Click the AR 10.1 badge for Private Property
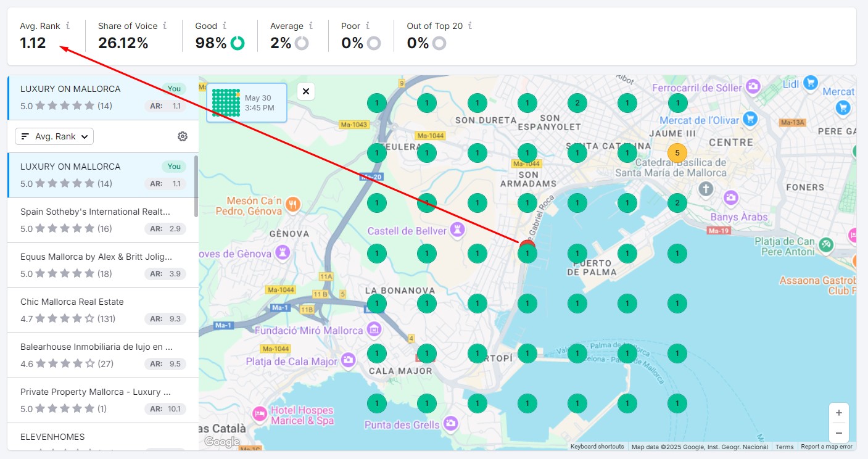This screenshot has height=459, width=868. pyautogui.click(x=165, y=409)
